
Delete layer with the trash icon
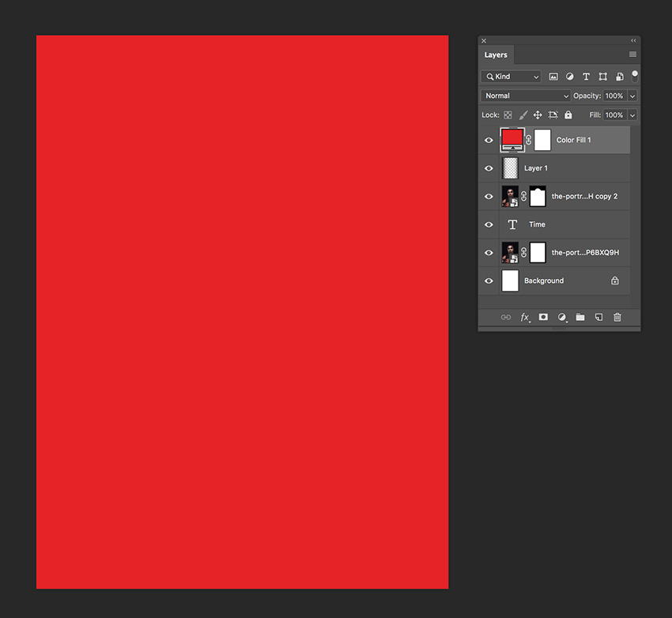[617, 317]
